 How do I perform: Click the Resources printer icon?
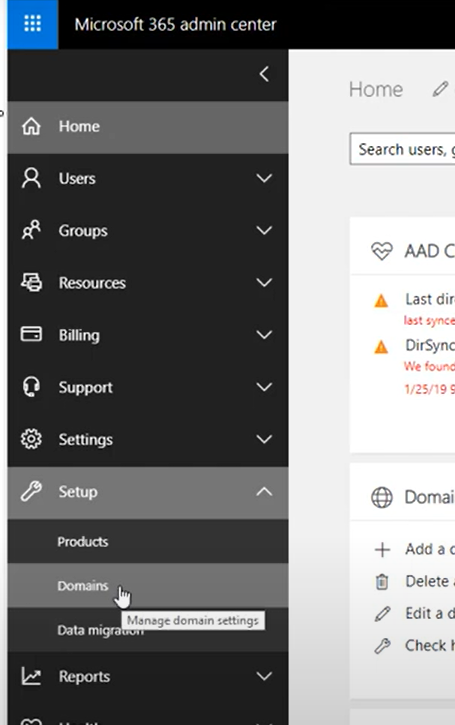31,282
